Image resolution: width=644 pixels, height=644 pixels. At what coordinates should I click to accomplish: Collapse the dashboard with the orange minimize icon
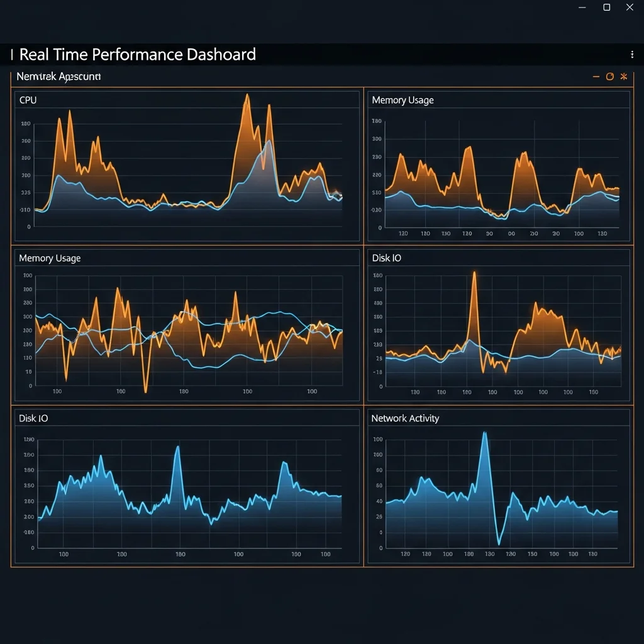coord(596,76)
